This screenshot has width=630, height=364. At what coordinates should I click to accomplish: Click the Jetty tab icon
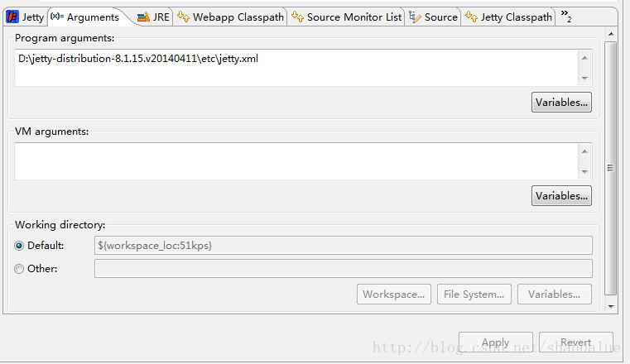13,17
